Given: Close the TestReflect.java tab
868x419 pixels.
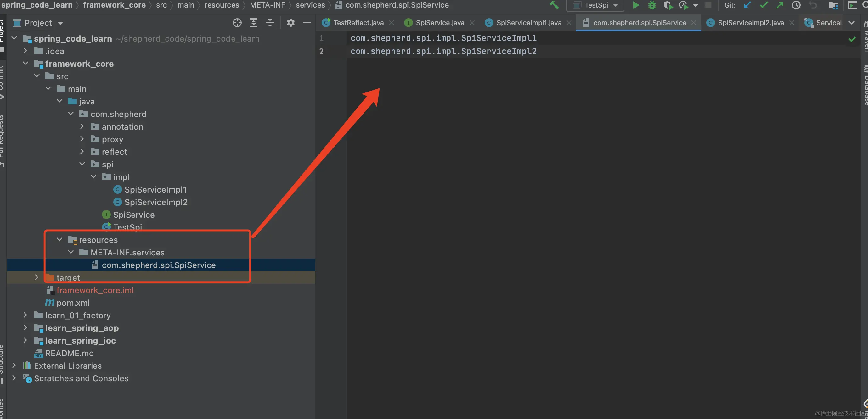Looking at the screenshot, I should tap(392, 23).
